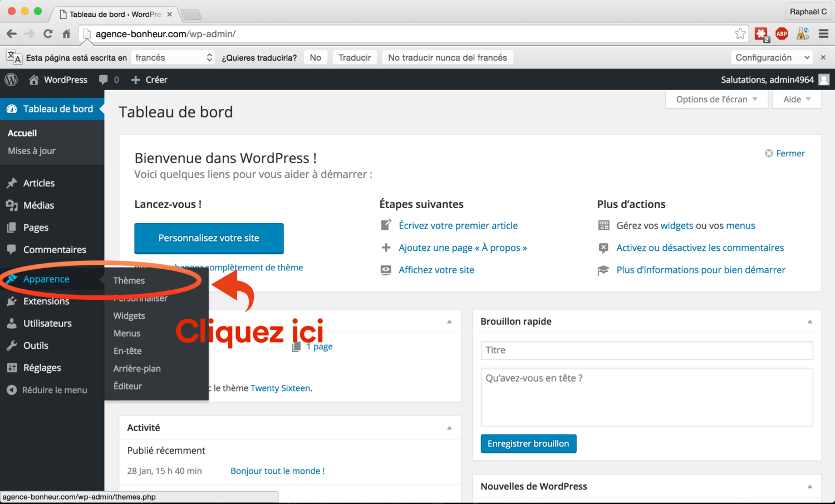This screenshot has width=835, height=504.
Task: Click Ajoutez une page « À propos » link
Action: 463,248
